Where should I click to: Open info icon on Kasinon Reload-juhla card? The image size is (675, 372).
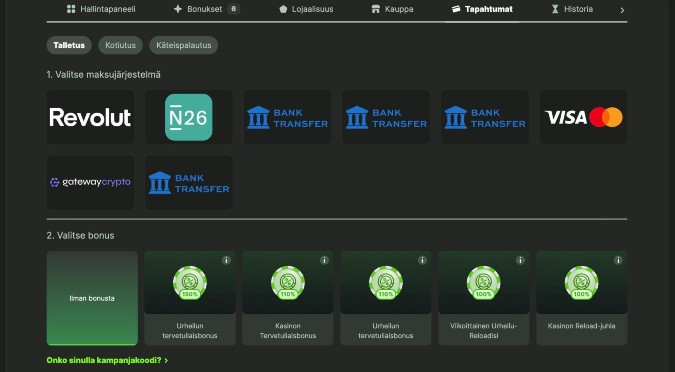tap(618, 260)
